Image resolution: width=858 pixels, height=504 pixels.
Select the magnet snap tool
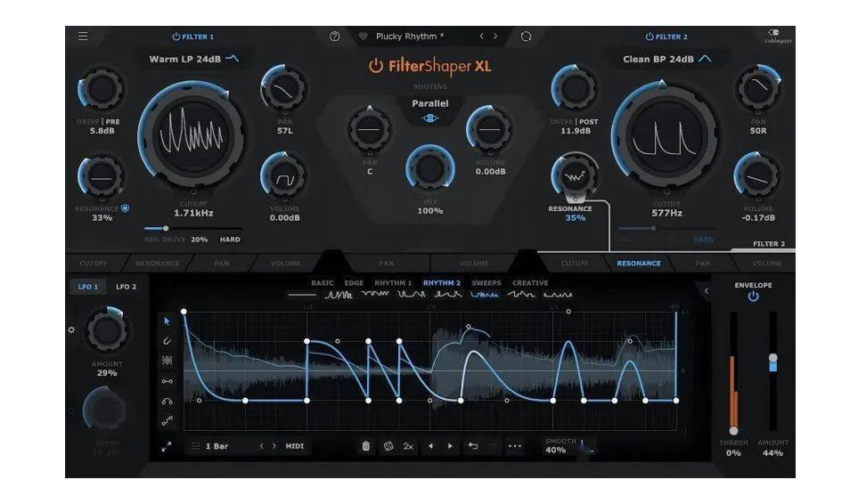[167, 340]
